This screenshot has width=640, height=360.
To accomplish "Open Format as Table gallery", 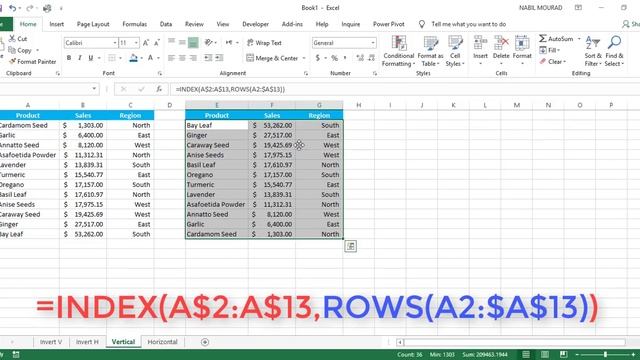I will click(x=430, y=51).
